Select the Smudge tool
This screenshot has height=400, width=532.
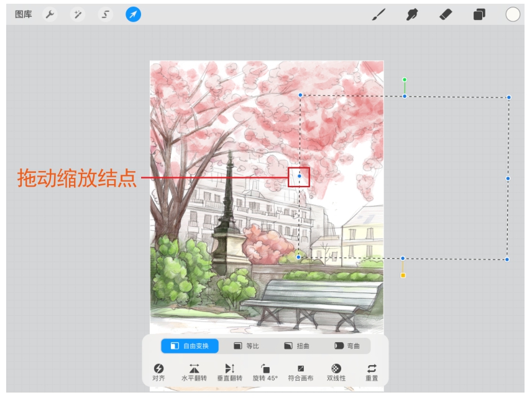pos(412,14)
